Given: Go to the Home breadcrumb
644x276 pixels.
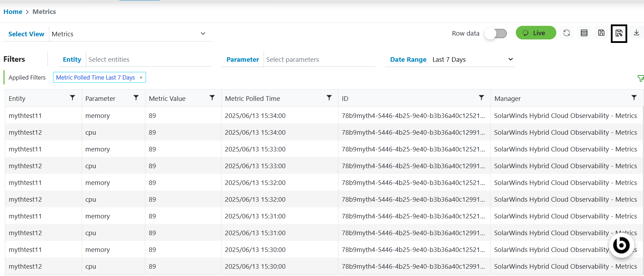Looking at the screenshot, I should point(13,12).
